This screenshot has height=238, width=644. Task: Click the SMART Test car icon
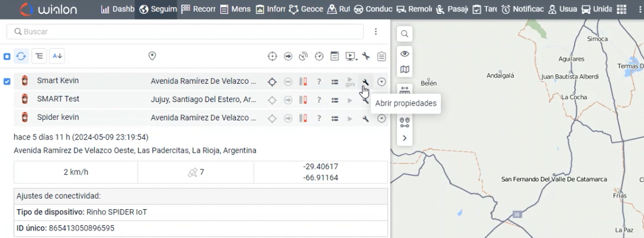point(24,99)
